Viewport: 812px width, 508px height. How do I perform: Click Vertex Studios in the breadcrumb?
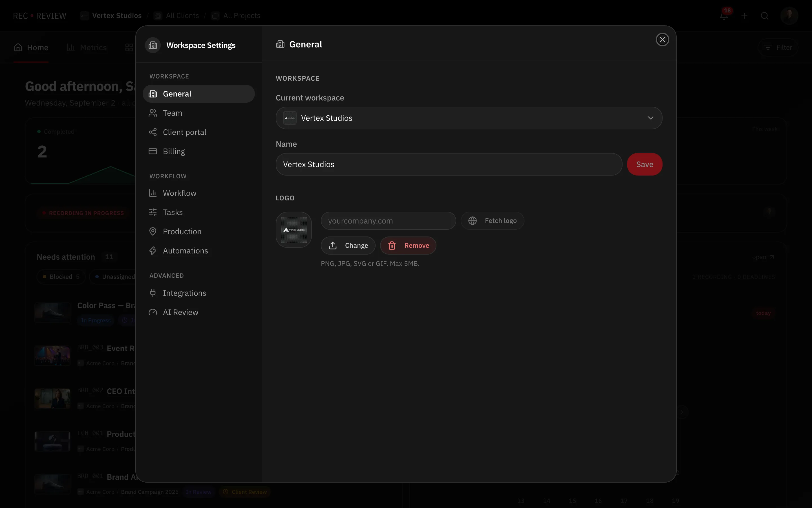click(x=111, y=16)
